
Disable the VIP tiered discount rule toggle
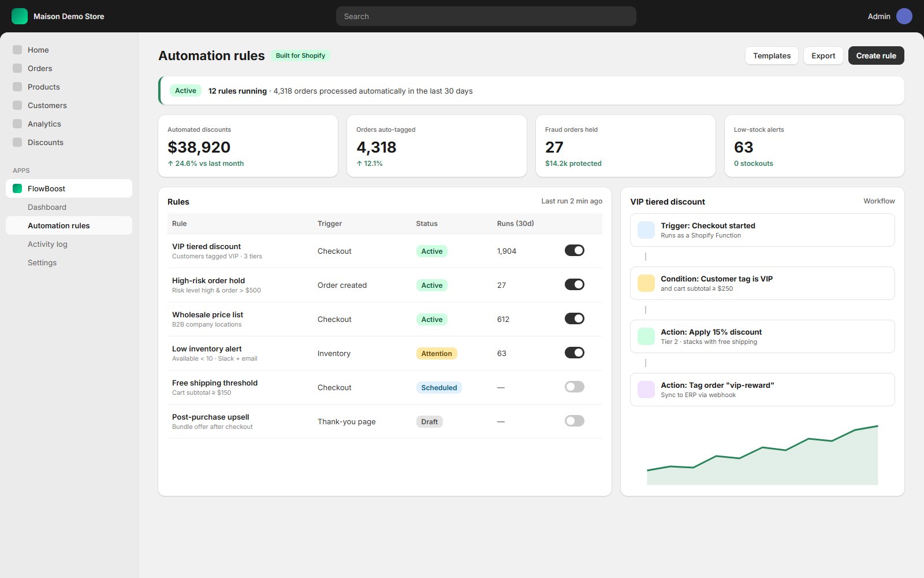pyautogui.click(x=575, y=250)
